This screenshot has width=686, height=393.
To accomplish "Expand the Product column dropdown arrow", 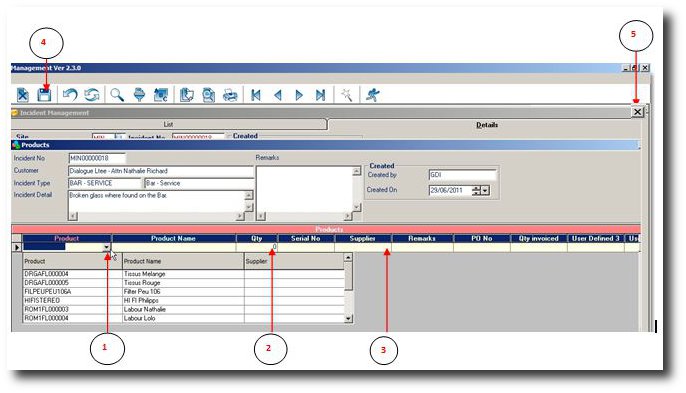I will pos(106,247).
